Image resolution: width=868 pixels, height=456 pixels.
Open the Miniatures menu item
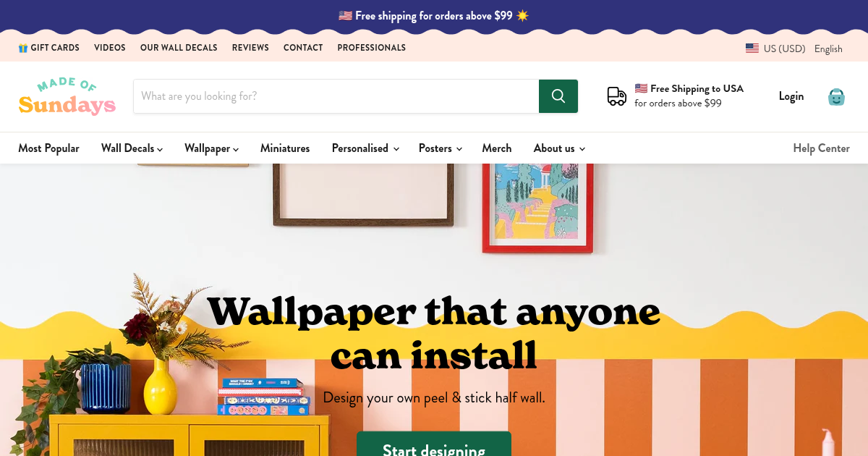[285, 148]
